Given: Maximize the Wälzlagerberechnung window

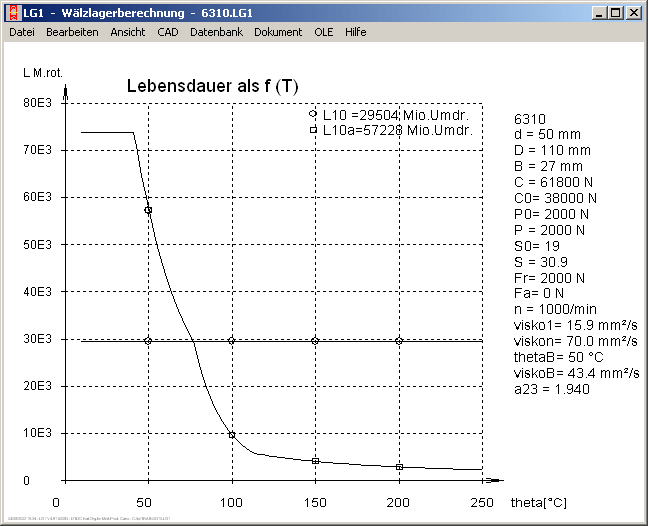Looking at the screenshot, I should (x=616, y=13).
